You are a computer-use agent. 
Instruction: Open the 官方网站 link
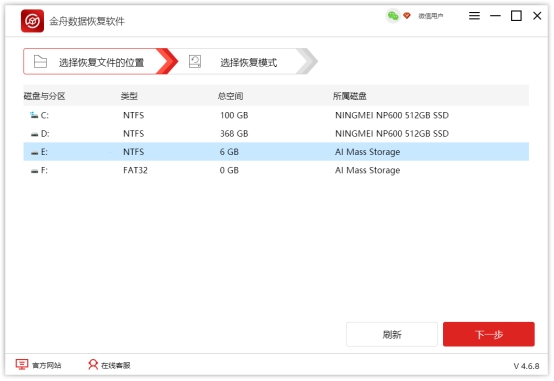point(47,365)
